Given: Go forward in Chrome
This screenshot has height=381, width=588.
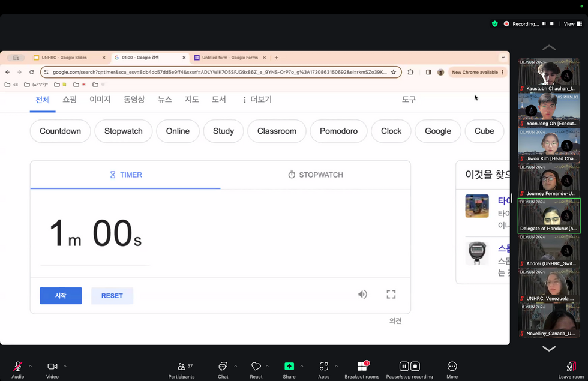Looking at the screenshot, I should (19, 72).
